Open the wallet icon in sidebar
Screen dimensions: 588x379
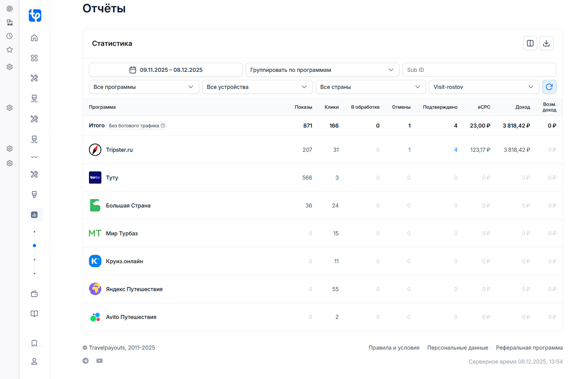[x=34, y=294]
